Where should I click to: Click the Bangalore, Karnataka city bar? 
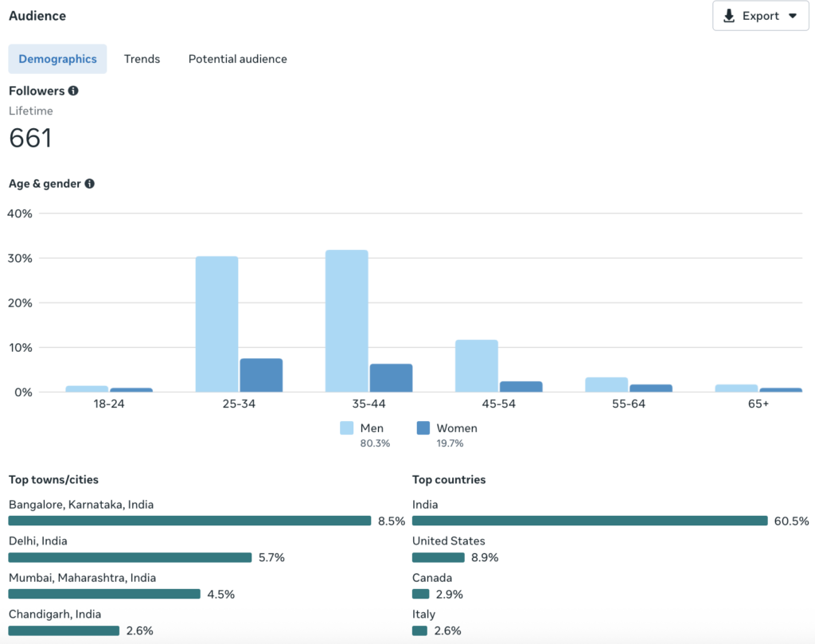point(189,521)
